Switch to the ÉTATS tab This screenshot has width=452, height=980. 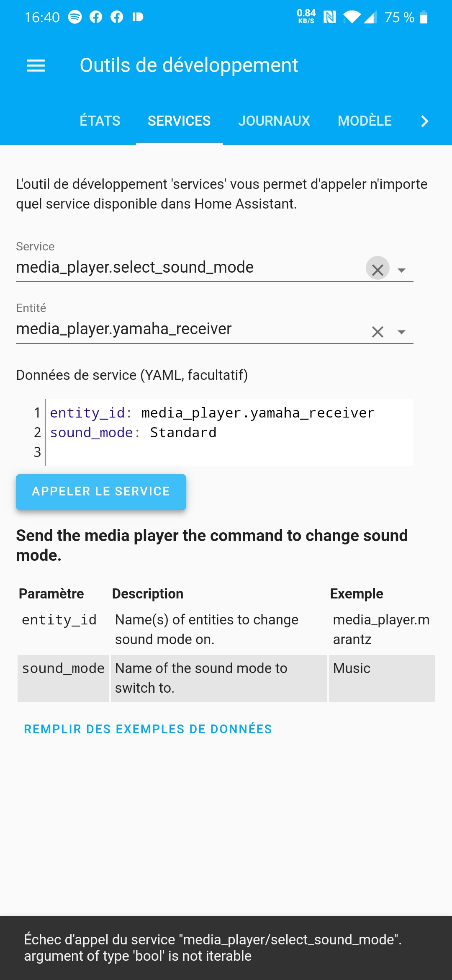click(x=100, y=121)
